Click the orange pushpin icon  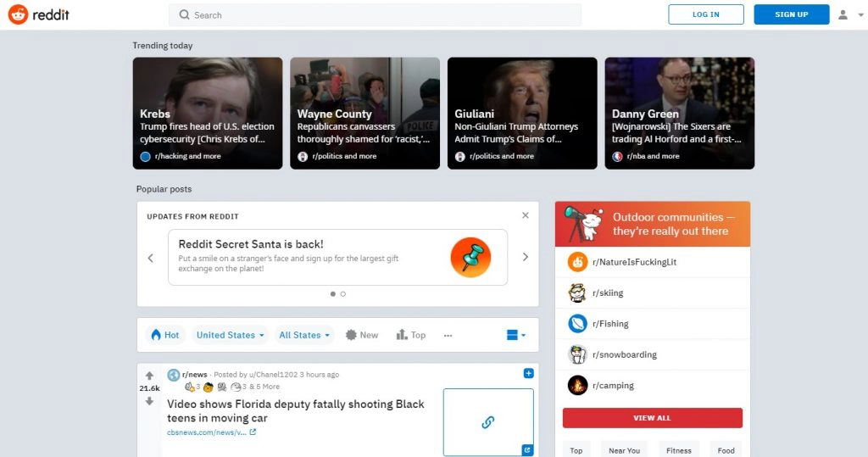(x=470, y=258)
